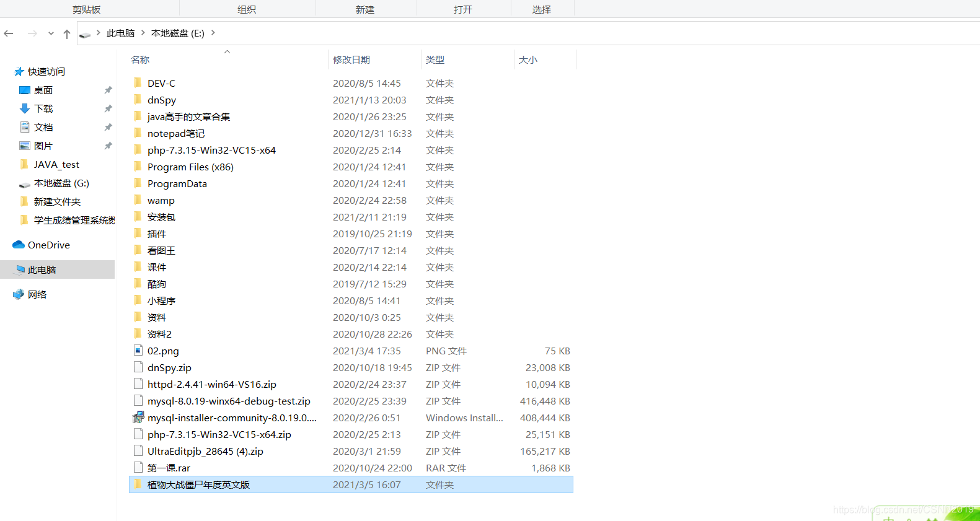Select php-7.3.15-Win32-VC15-x64 folder
This screenshot has width=980, height=521.
tap(211, 151)
